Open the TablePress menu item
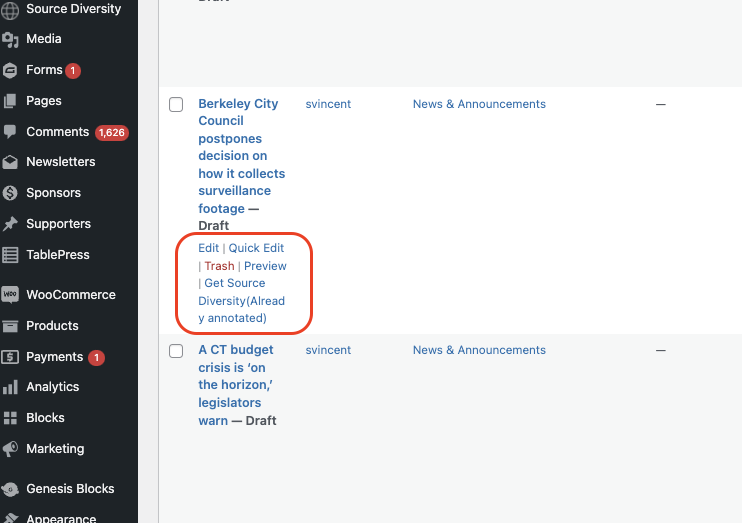 58,255
